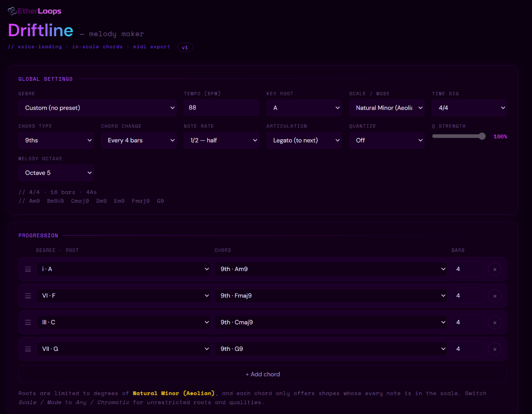Open the Quantize dropdown set to Off
Viewport: 532px width, 414px height.
click(x=387, y=140)
